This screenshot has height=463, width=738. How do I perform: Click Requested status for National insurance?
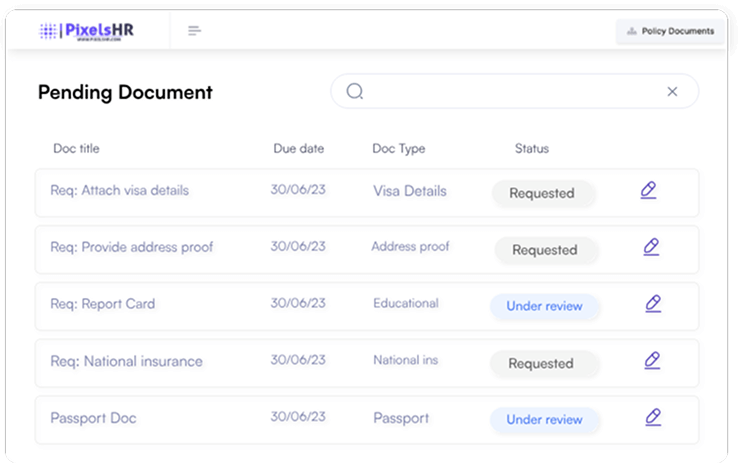(543, 364)
